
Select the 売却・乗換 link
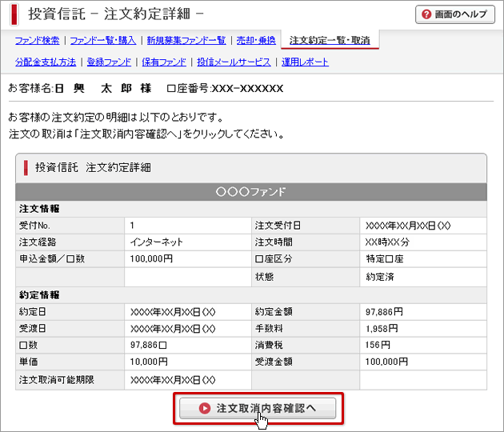click(x=255, y=40)
